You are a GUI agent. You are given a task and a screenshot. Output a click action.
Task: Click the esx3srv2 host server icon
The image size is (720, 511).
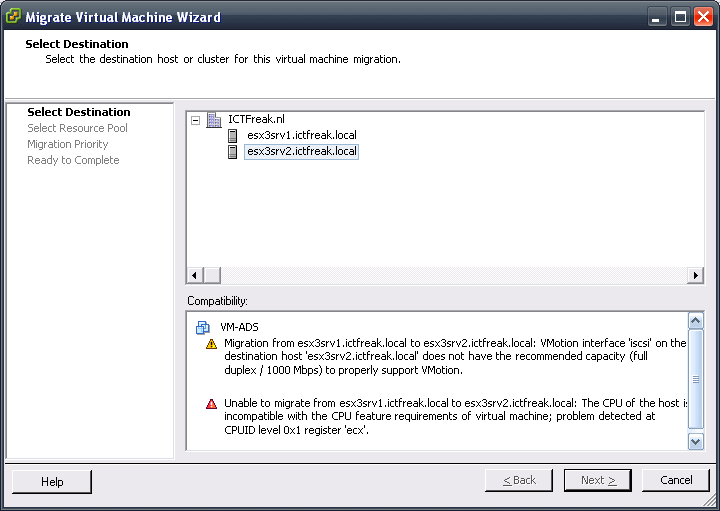click(x=233, y=152)
